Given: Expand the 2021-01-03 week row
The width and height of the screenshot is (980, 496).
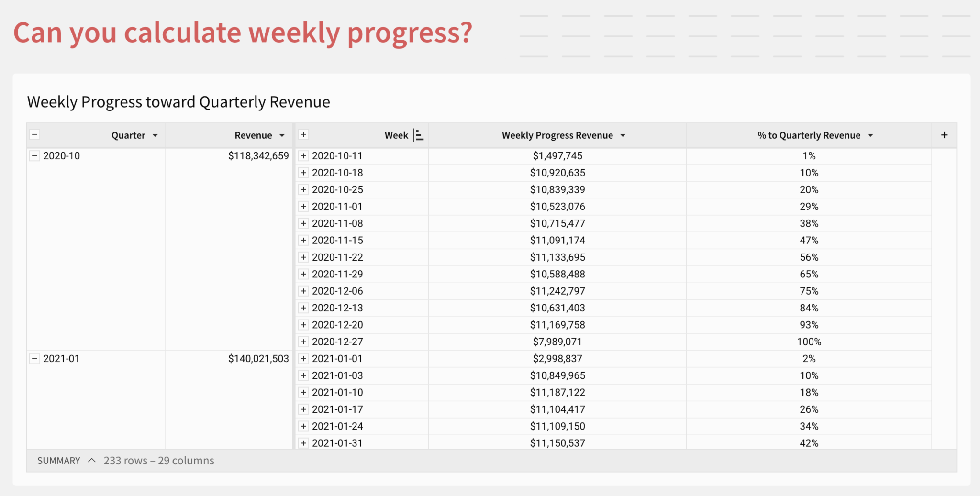Looking at the screenshot, I should tap(303, 375).
